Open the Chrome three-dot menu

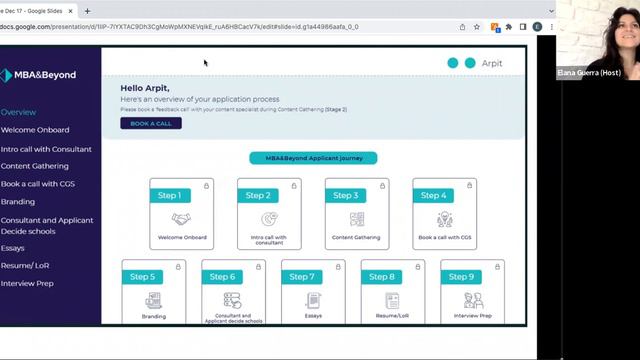pos(551,27)
